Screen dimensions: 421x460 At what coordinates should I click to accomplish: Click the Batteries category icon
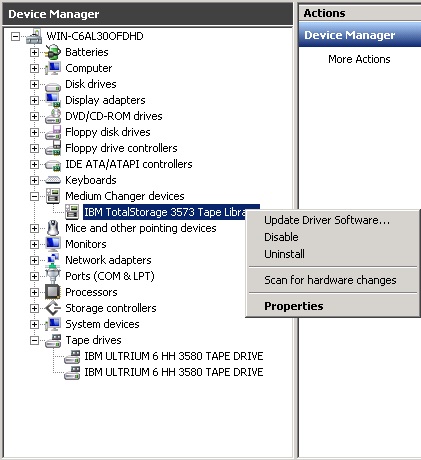(53, 52)
